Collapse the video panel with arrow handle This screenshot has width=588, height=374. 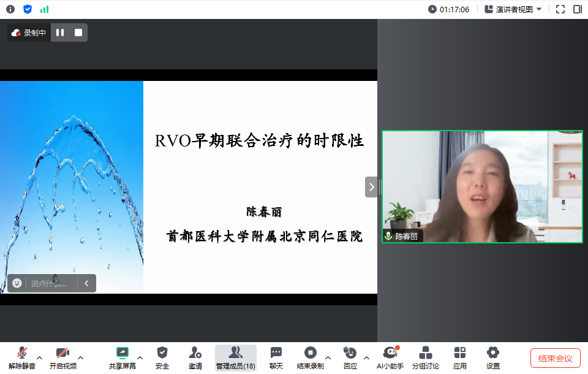coord(371,187)
